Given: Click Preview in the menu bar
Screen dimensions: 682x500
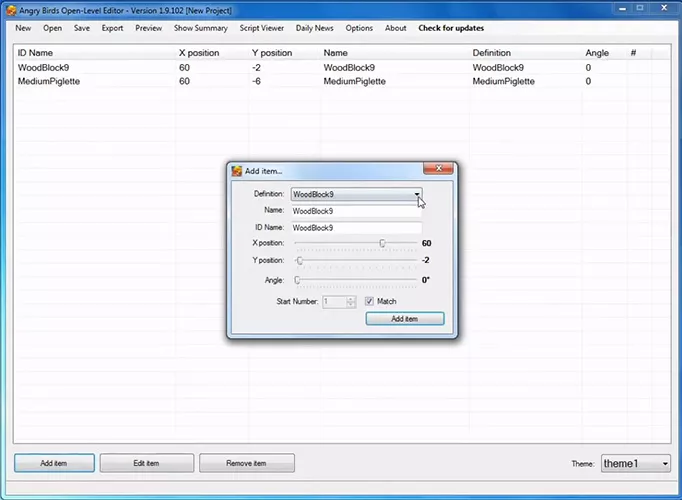Looking at the screenshot, I should 148,28.
